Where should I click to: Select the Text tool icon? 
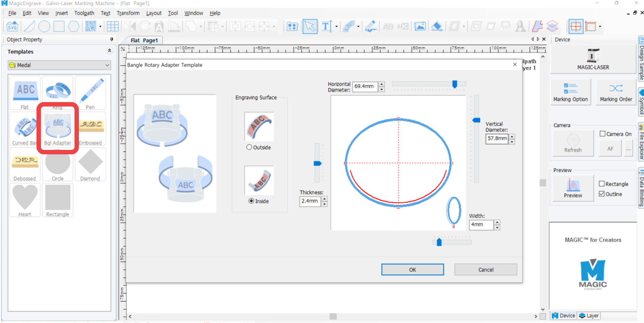click(x=326, y=26)
